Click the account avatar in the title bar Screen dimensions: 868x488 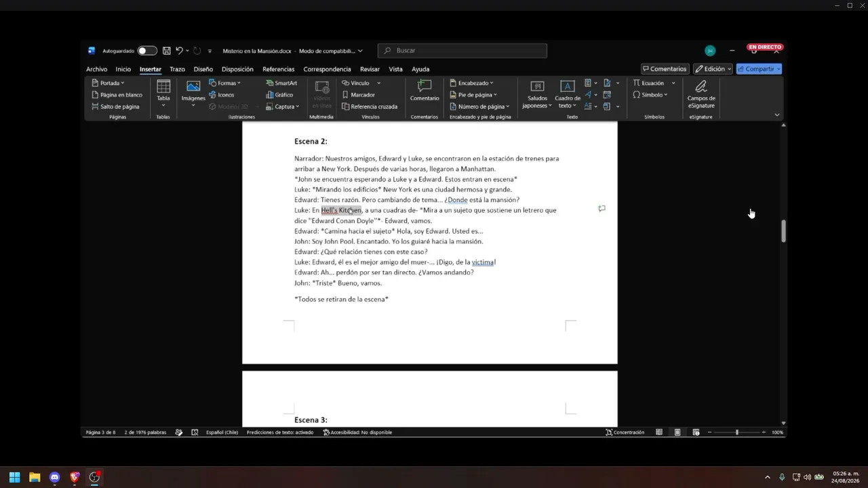tap(710, 51)
